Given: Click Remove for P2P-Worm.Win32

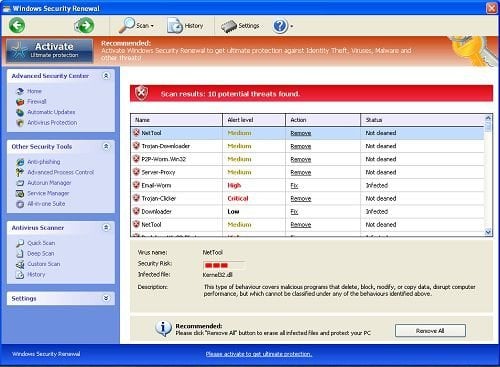Looking at the screenshot, I should coord(301,159).
